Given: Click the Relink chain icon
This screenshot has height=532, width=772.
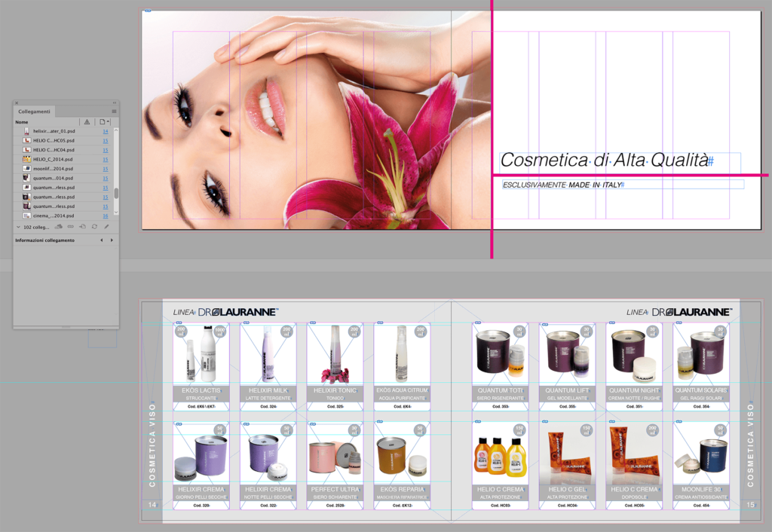Looking at the screenshot, I should pyautogui.click(x=70, y=227).
